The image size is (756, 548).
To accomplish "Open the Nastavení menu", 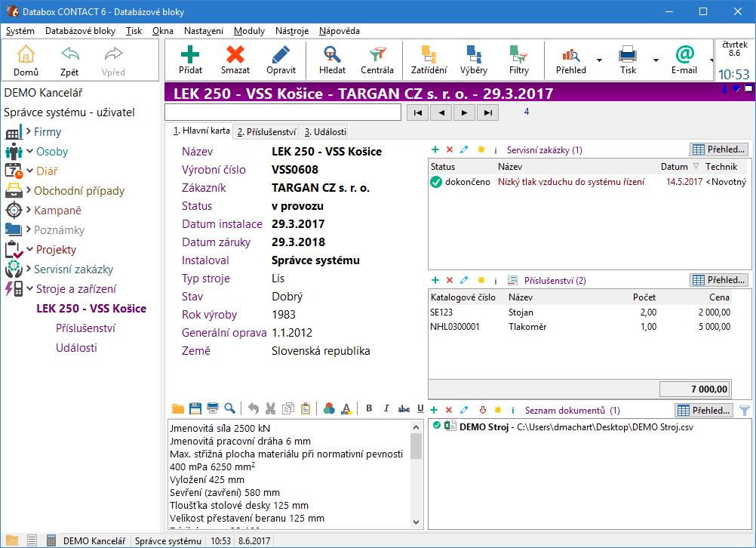I will tap(204, 31).
